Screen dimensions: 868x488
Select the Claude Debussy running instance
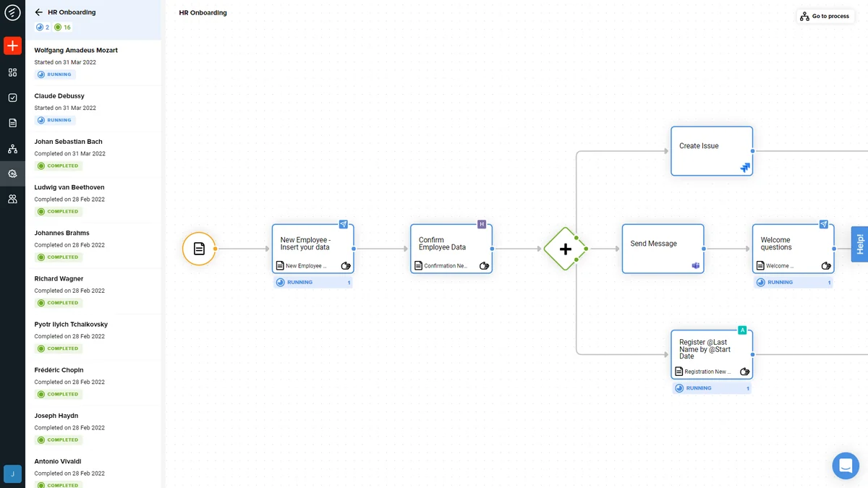pos(59,96)
